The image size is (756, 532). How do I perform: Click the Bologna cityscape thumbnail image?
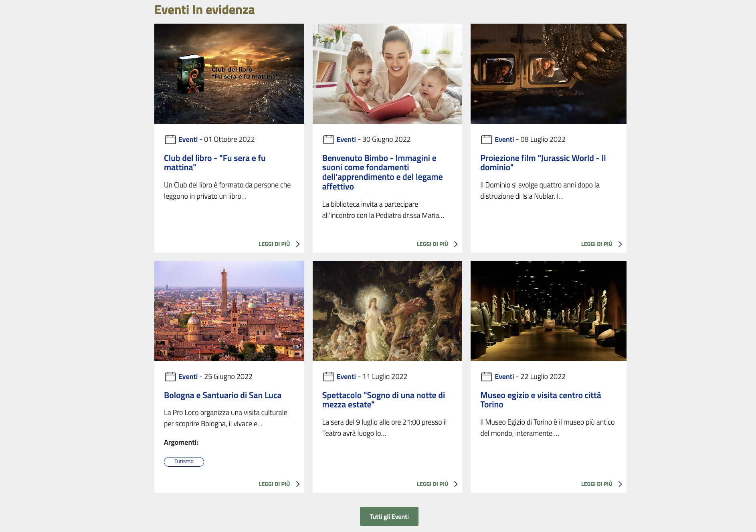[x=229, y=310]
